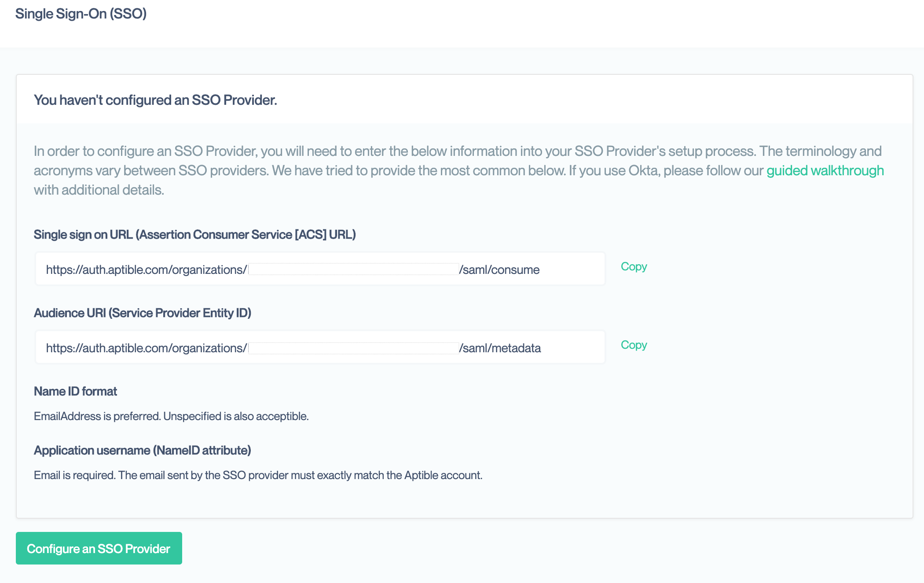Click the redacted organization ID in ACS URL

tap(353, 269)
